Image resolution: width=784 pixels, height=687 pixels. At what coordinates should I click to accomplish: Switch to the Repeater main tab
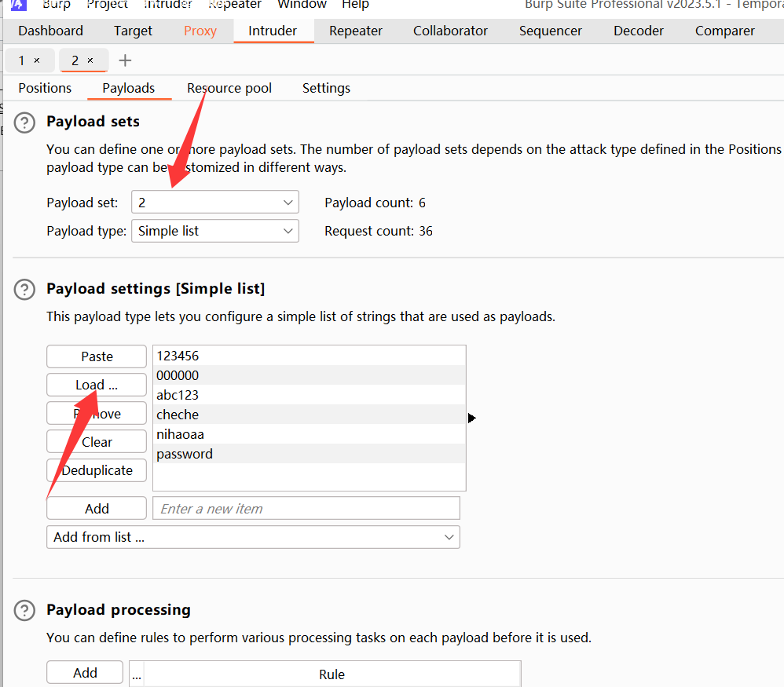coord(356,31)
